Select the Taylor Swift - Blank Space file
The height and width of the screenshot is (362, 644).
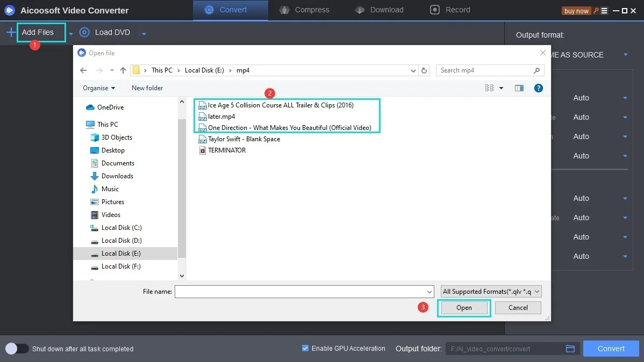pos(244,139)
